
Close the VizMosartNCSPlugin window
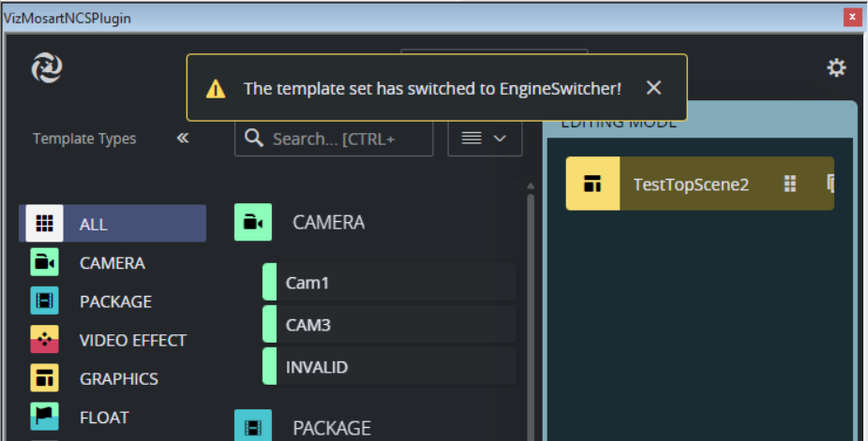click(x=852, y=17)
